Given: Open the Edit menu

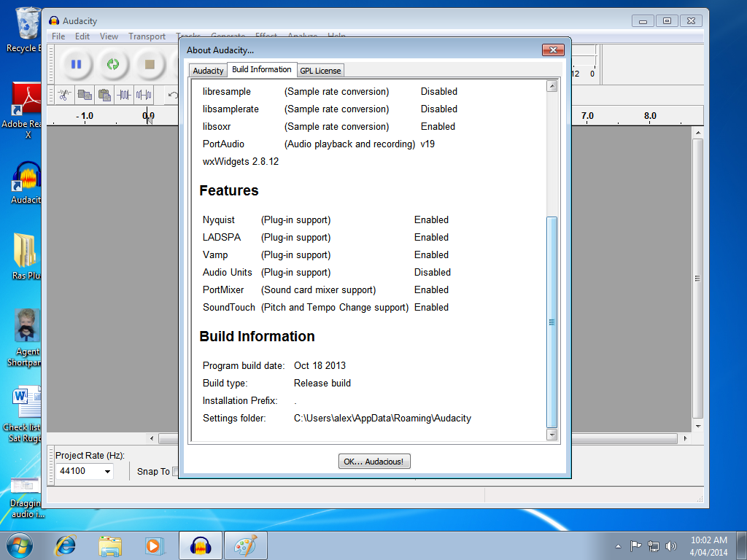Looking at the screenshot, I should point(82,36).
